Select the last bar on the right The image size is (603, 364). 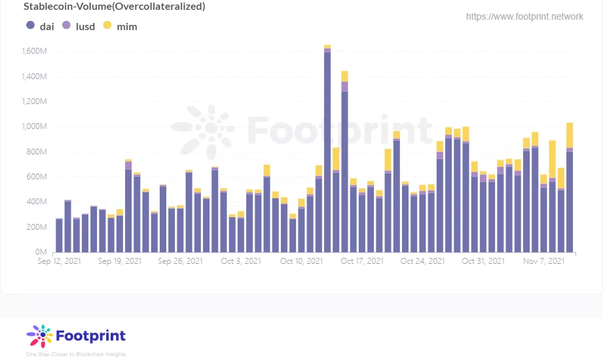(x=570, y=188)
